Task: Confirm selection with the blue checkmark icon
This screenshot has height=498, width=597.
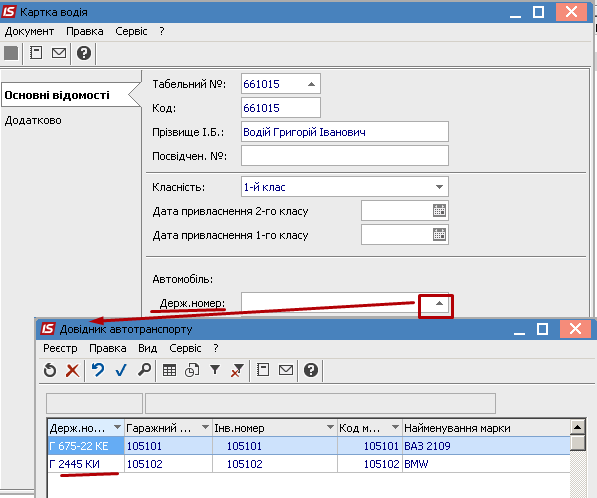Action: 121,370
